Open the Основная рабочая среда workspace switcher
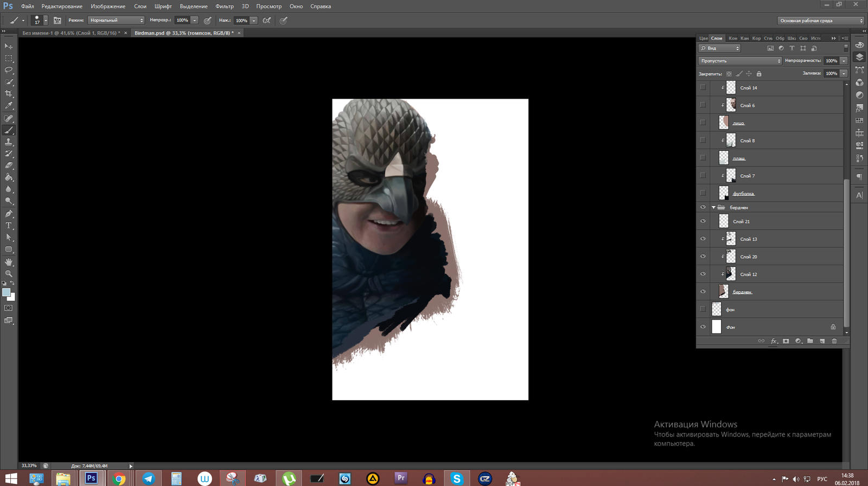The width and height of the screenshot is (868, 486). 821,21
